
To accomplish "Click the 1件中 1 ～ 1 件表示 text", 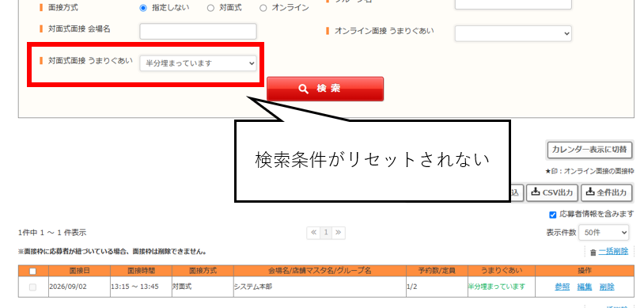I will (52, 233).
